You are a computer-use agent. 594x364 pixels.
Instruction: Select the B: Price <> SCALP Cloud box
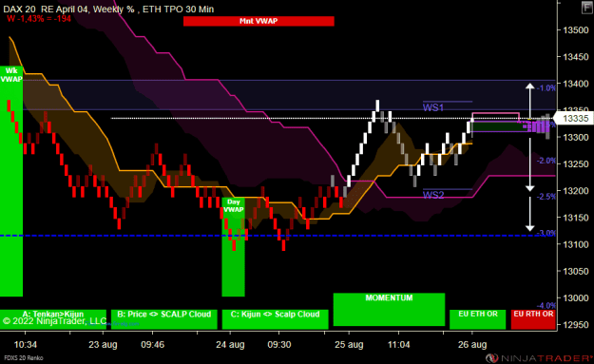pyautogui.click(x=164, y=319)
